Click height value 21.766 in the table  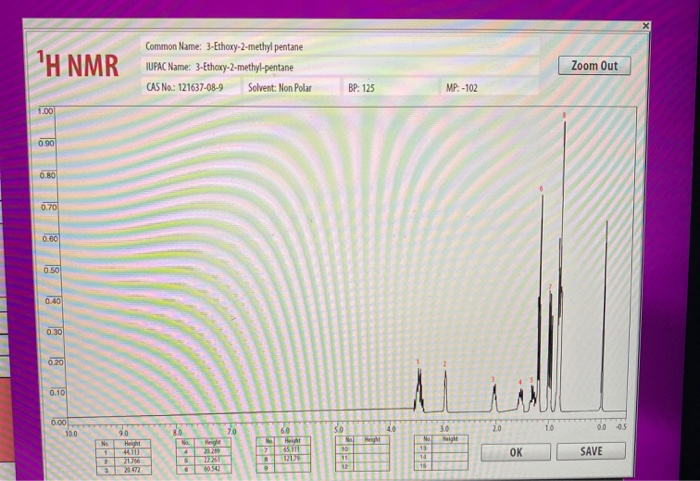pos(133,460)
